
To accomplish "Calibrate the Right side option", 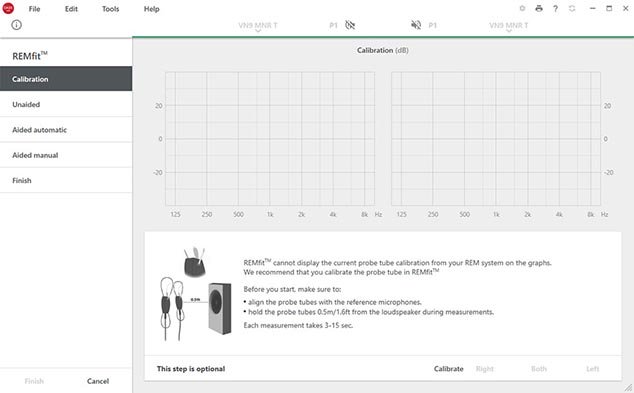I will coord(484,369).
